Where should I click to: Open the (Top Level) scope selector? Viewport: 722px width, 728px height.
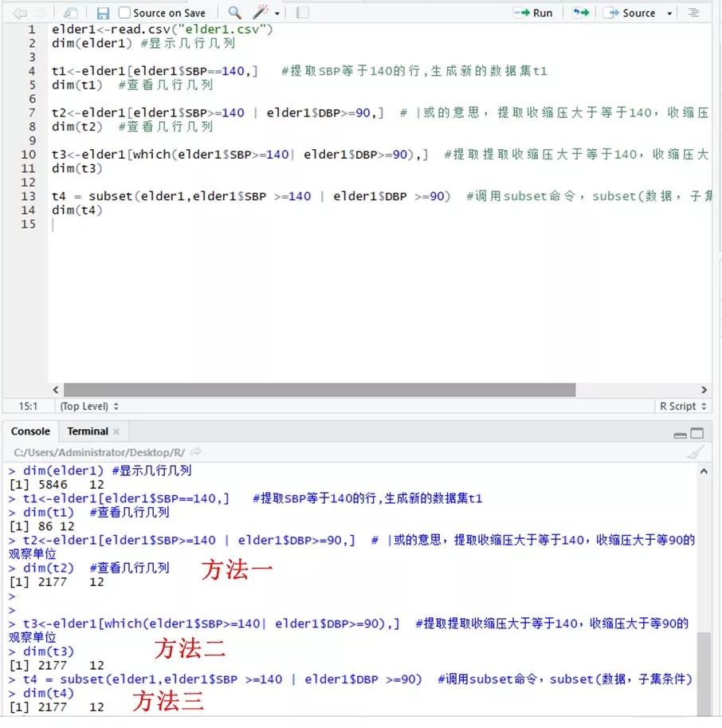pos(89,406)
